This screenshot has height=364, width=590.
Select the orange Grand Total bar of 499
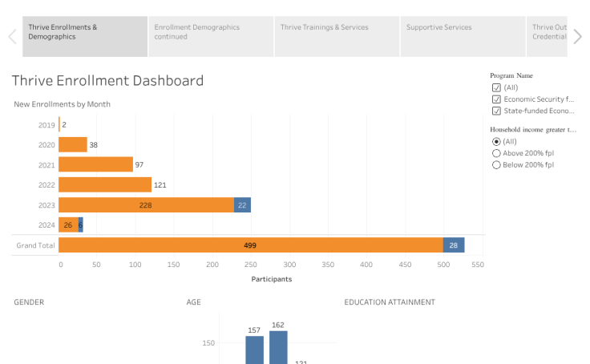(x=250, y=245)
